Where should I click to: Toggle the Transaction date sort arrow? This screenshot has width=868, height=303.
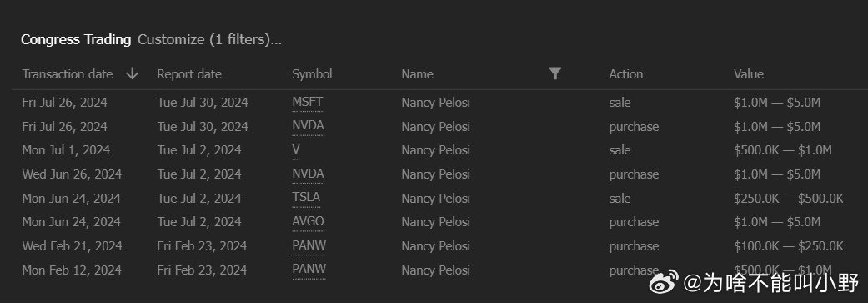132,73
